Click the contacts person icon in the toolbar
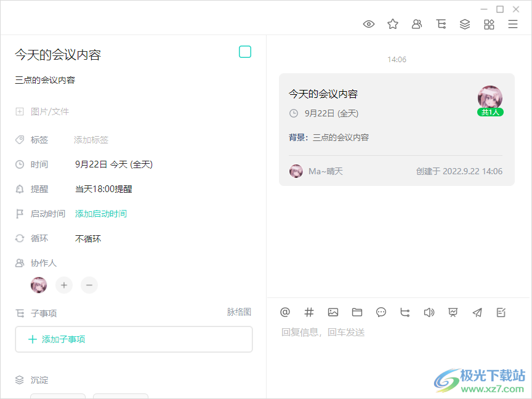 [x=417, y=24]
